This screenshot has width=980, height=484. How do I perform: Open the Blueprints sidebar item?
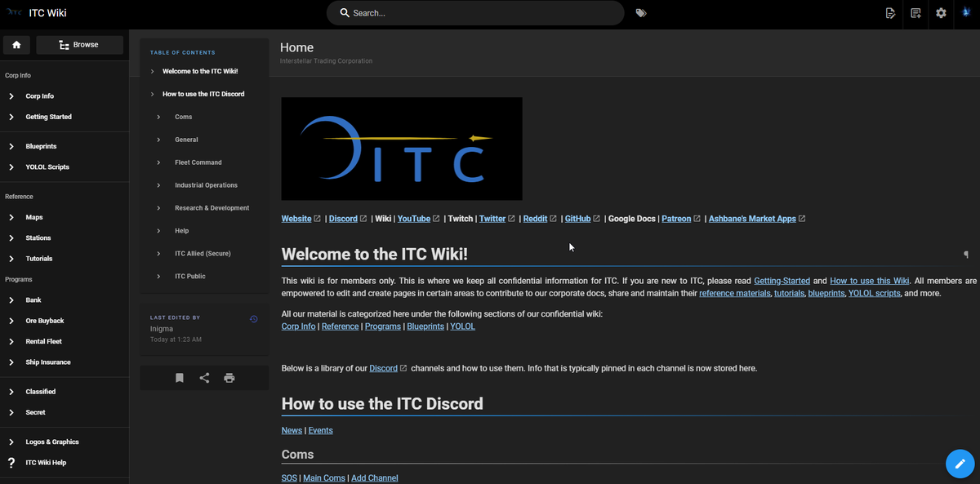(x=41, y=146)
